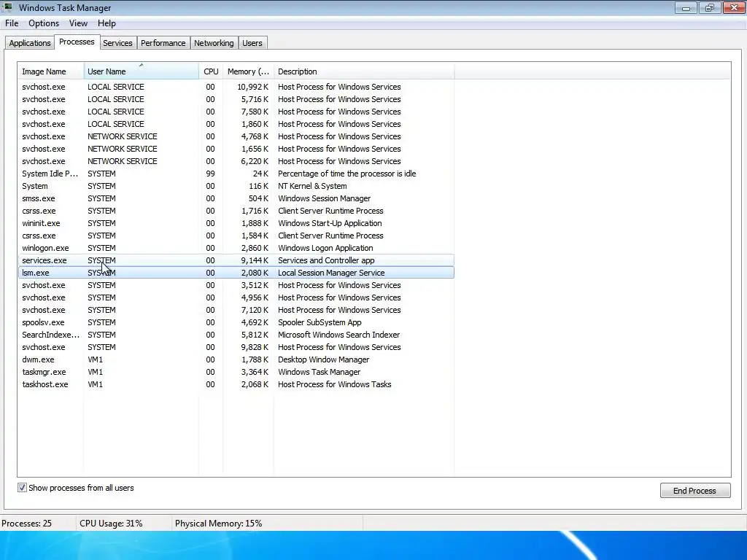Viewport: 747px width, 560px height.
Task: Go to the Networking tab
Action: point(214,43)
